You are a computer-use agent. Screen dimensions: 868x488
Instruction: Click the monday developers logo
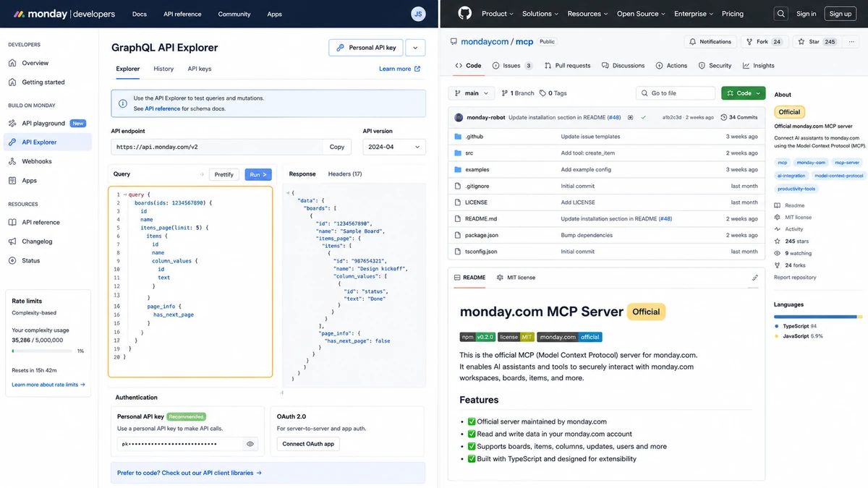tap(64, 14)
